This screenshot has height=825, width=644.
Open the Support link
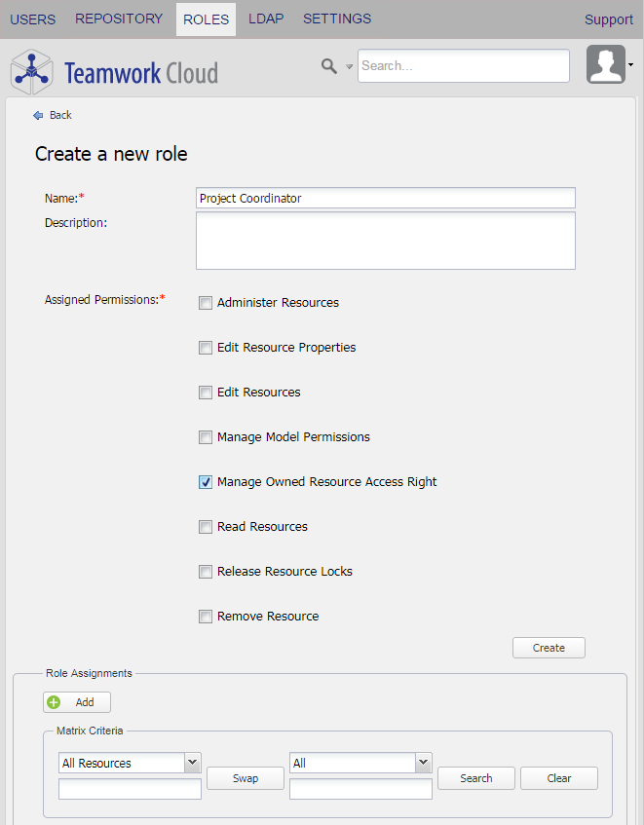[609, 19]
